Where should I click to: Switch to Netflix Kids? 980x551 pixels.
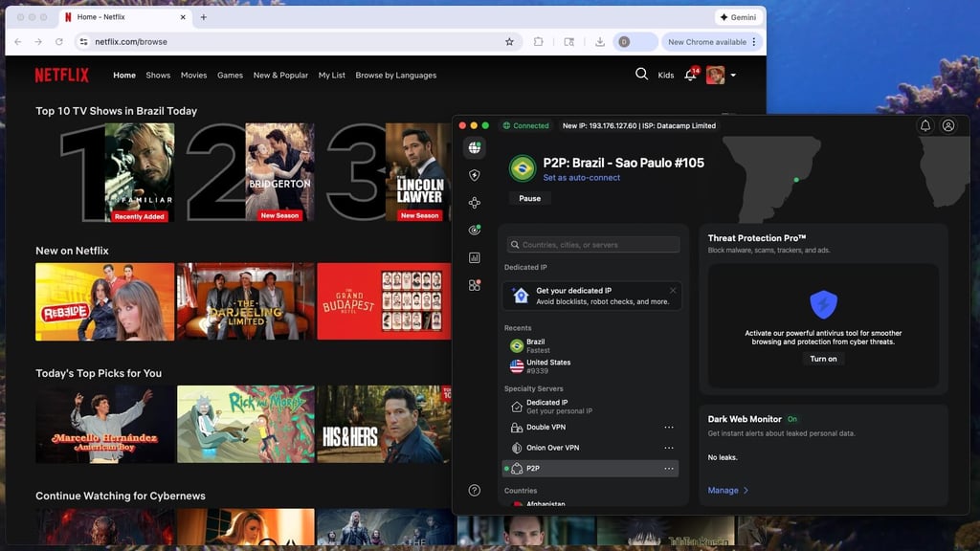coord(666,75)
